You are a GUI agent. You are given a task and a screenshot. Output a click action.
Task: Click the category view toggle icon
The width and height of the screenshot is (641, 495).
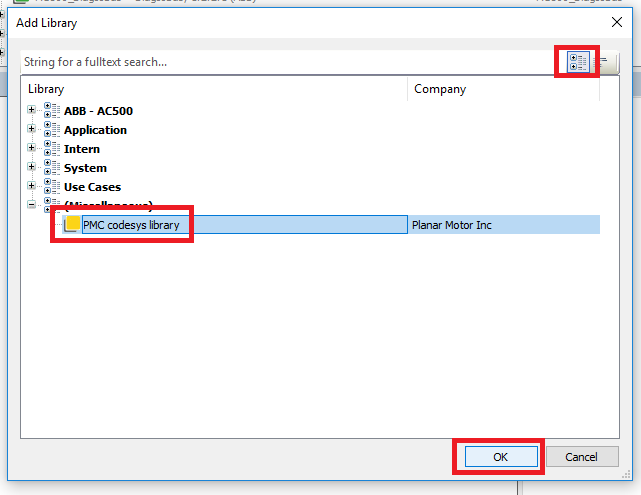click(x=577, y=62)
